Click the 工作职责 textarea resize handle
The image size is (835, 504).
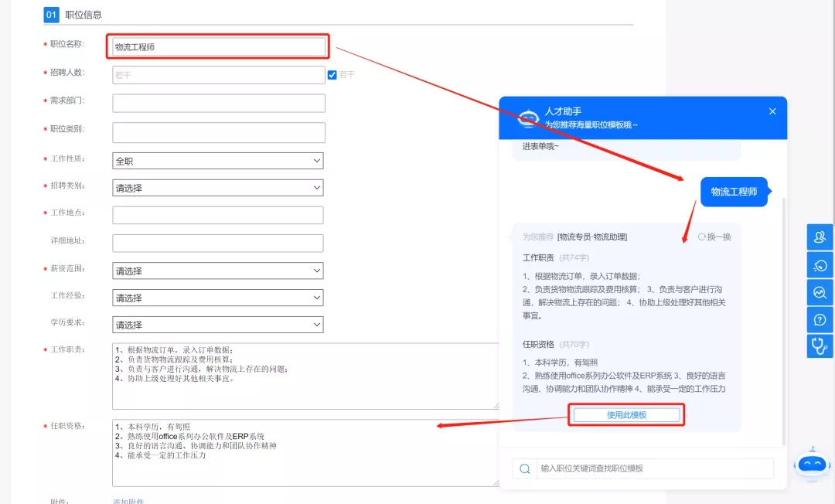496,406
